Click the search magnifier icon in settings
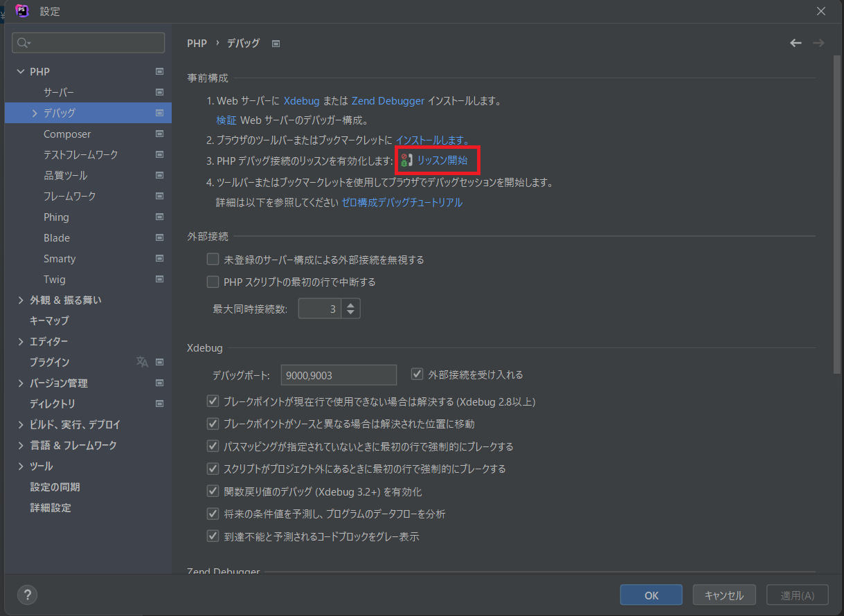 (x=22, y=43)
